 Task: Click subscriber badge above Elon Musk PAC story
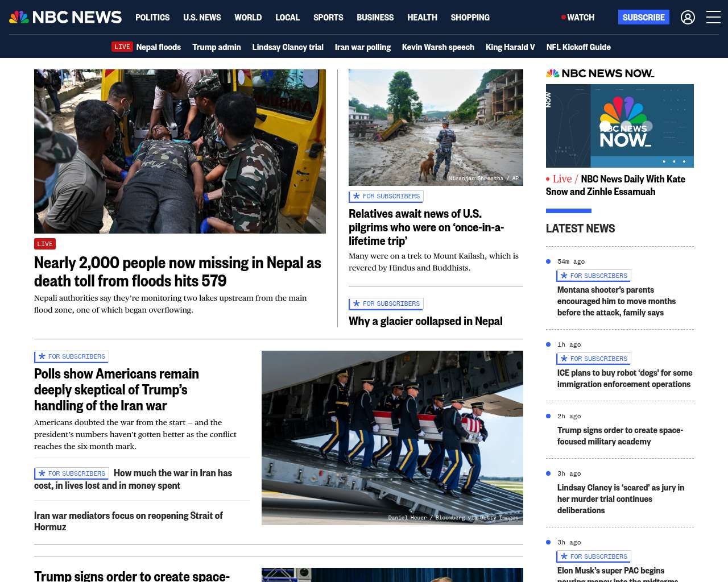(594, 556)
